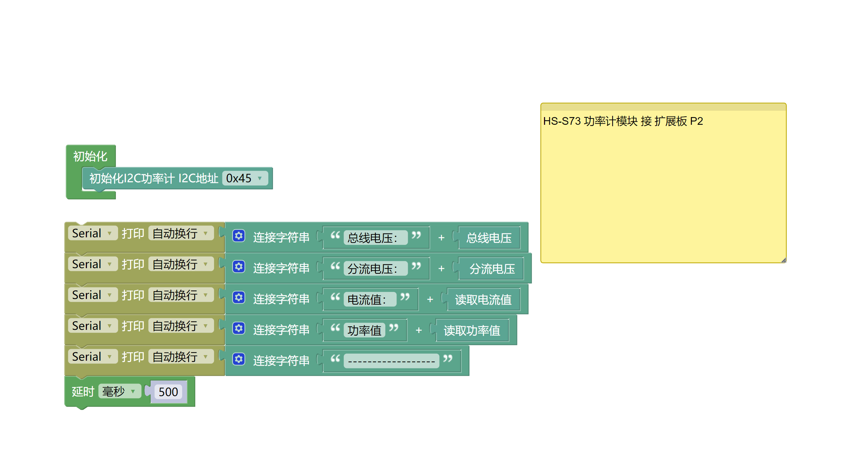The image size is (868, 469).
Task: Edit the 总线电压: label text field
Action: click(376, 238)
